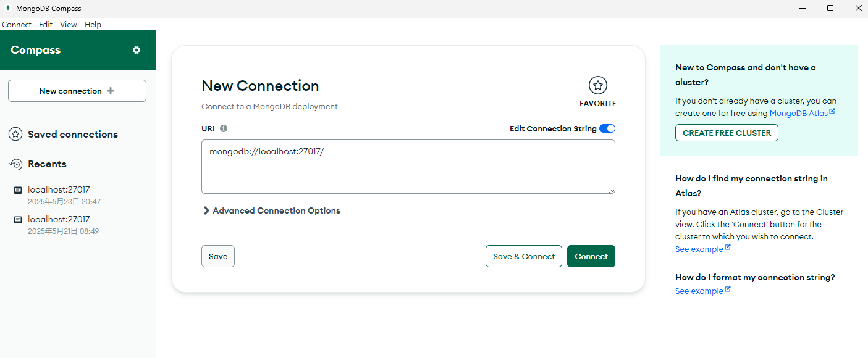The width and height of the screenshot is (868, 358).
Task: Close the MongoDB Compass window
Action: tap(858, 8)
